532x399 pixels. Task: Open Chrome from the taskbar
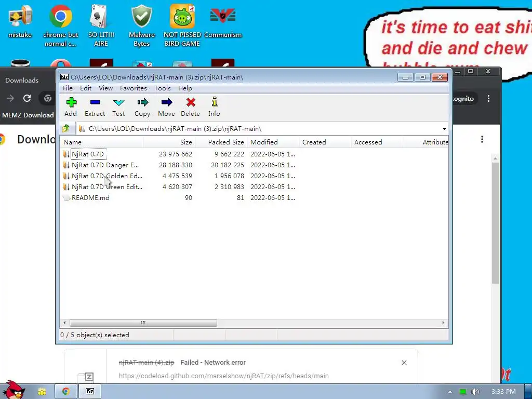(66, 391)
